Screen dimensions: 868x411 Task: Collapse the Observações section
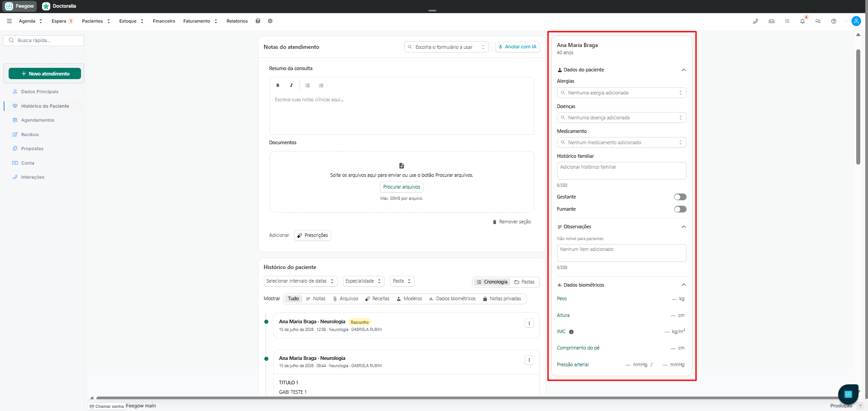point(683,227)
